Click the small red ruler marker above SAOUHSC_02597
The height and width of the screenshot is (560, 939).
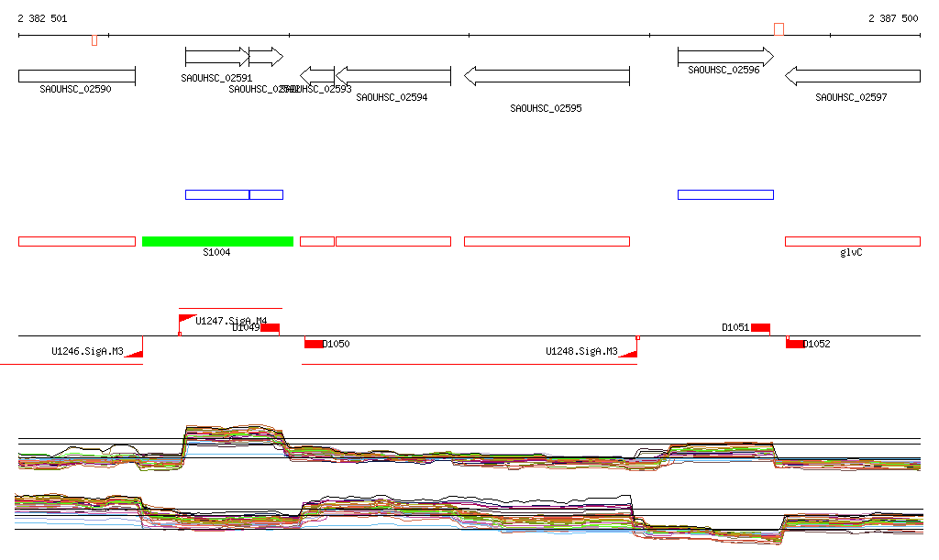(x=779, y=29)
